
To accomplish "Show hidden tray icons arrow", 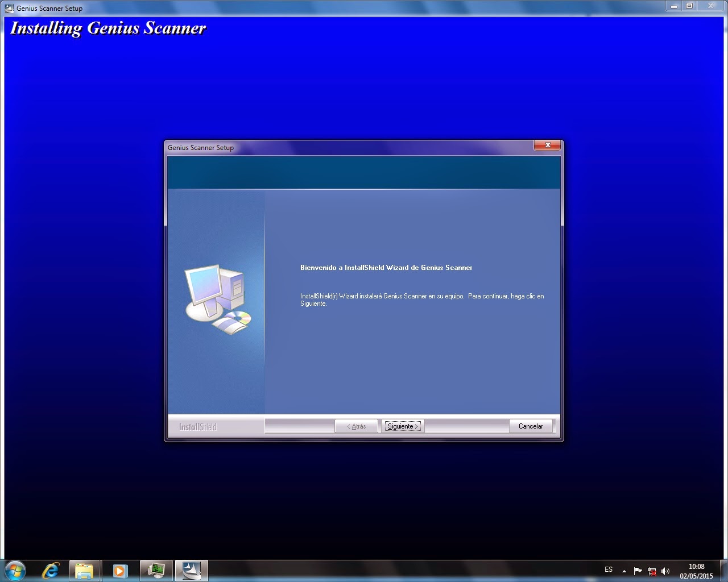I will (x=624, y=571).
